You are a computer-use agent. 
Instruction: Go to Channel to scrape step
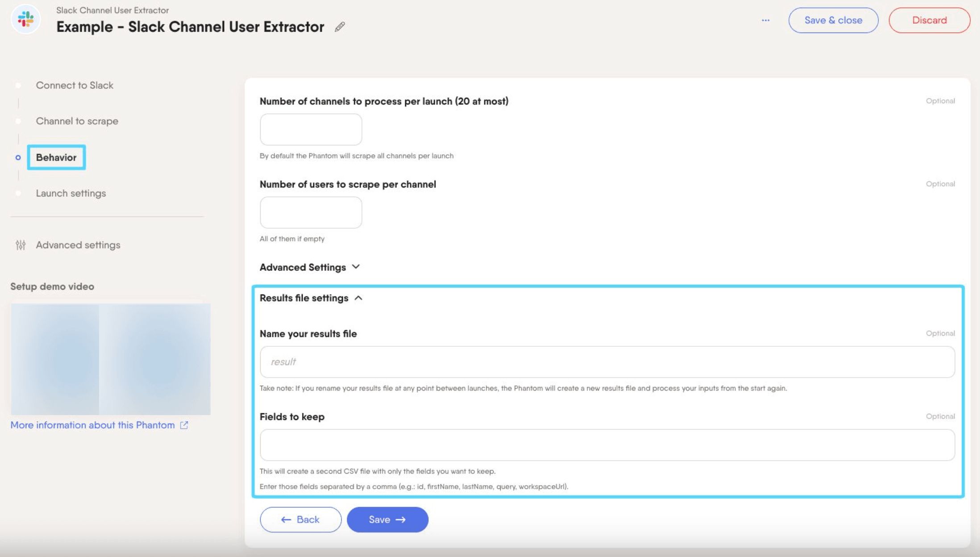77,121
